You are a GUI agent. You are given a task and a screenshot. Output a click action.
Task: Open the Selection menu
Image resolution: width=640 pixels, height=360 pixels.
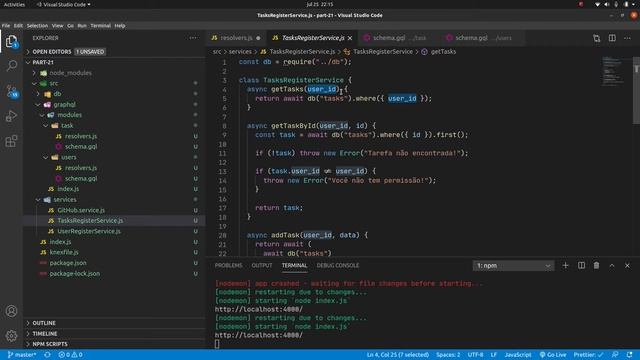point(37,26)
